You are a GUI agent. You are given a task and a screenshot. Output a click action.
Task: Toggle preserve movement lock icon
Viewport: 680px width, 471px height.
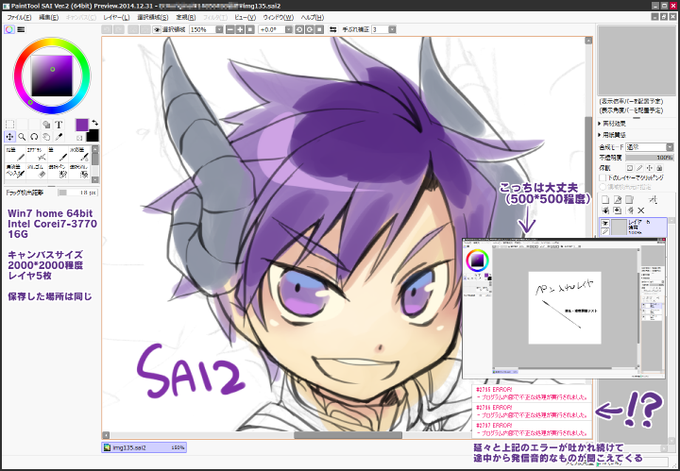point(649,168)
